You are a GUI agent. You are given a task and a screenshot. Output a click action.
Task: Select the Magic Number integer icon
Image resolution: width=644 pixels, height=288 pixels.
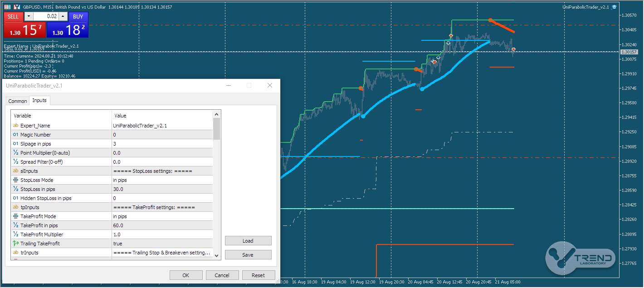tap(15, 135)
